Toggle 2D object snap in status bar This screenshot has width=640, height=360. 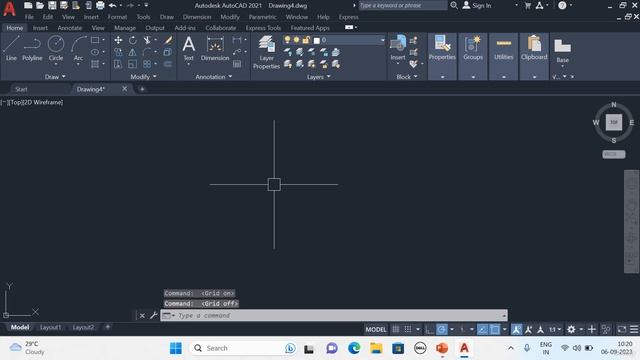click(495, 329)
